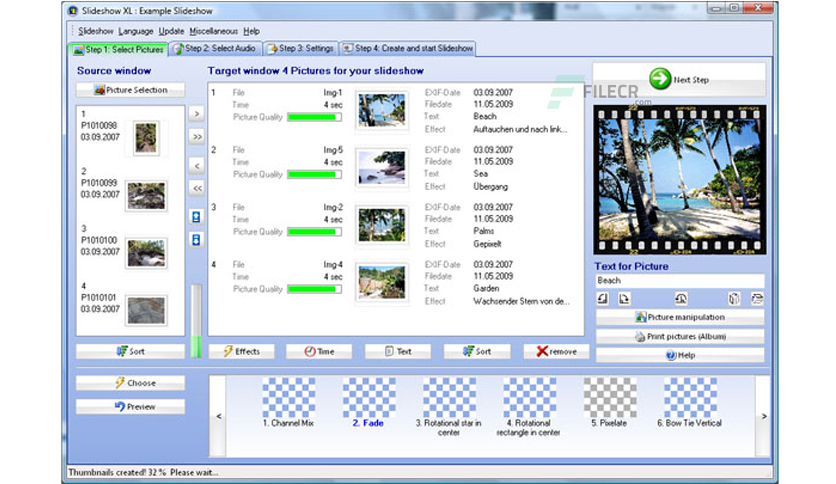Rotate picture right under Text for Picture

(624, 299)
